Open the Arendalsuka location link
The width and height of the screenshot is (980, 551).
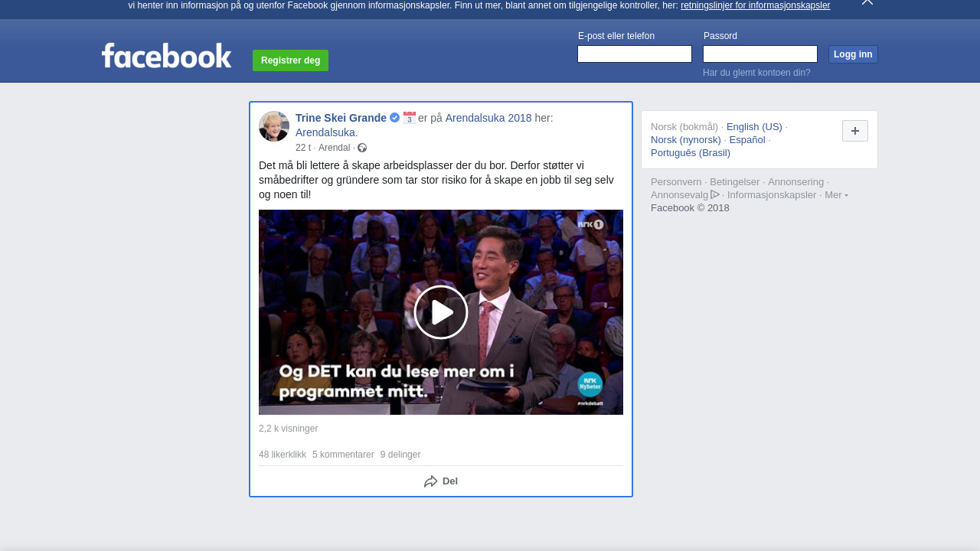click(x=326, y=132)
